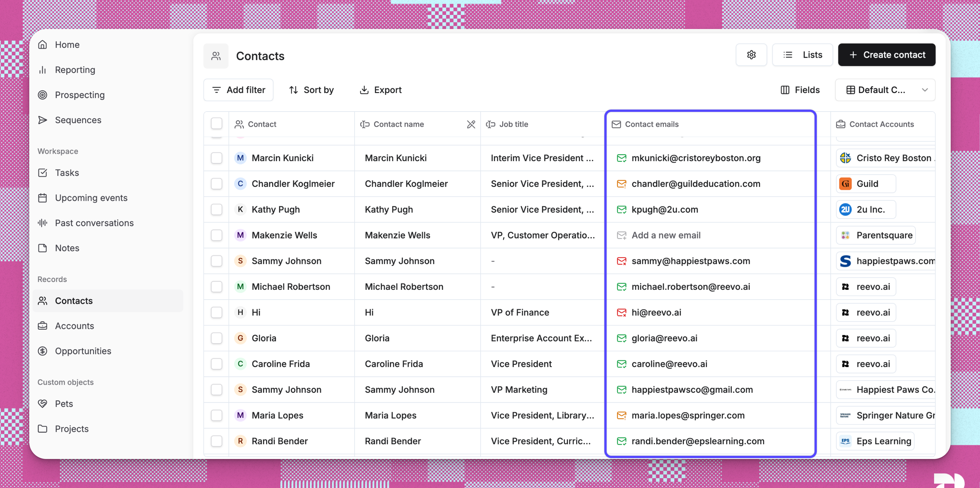Click the Create contact button
This screenshot has width=980, height=488.
886,54
